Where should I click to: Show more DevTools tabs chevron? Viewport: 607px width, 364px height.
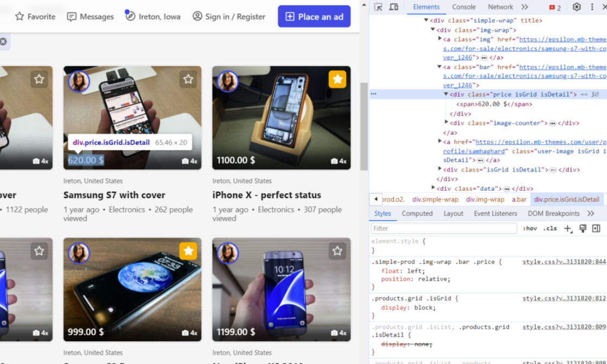coord(525,7)
